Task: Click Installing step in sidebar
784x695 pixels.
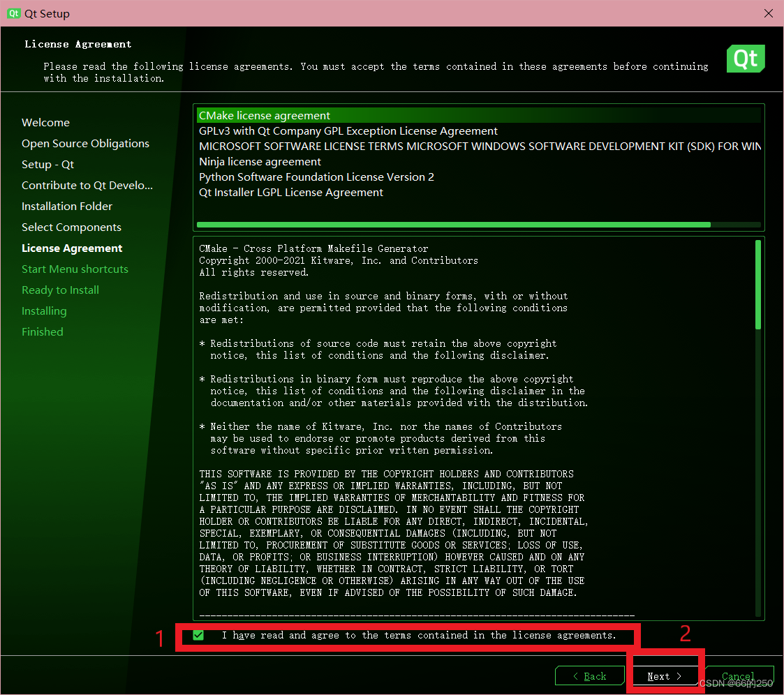Action: (44, 311)
